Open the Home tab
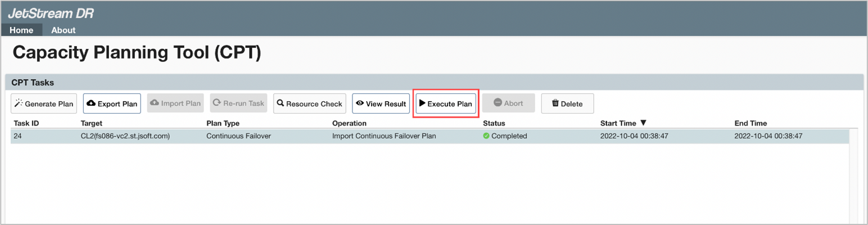Viewport: 868px width, 225px height. [x=21, y=30]
